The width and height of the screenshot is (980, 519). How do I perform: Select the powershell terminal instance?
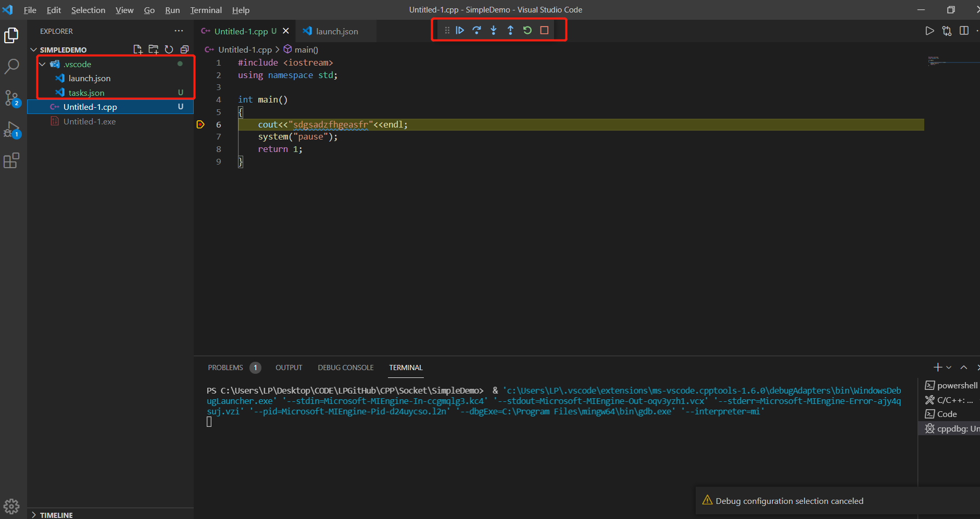951,385
